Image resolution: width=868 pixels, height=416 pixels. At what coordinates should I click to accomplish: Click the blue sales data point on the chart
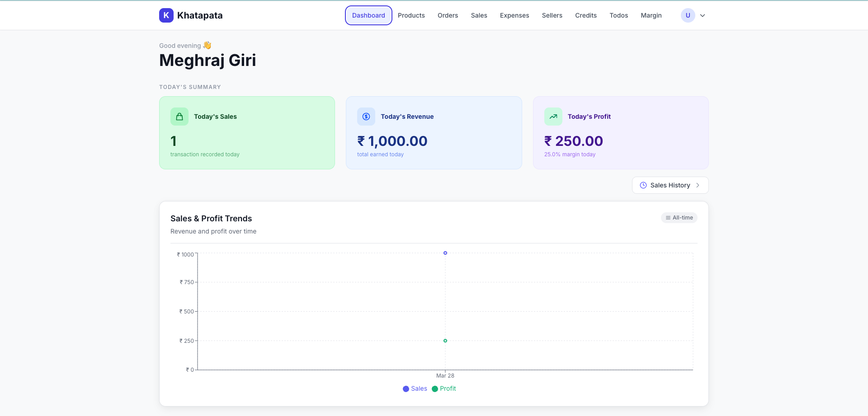[445, 253]
